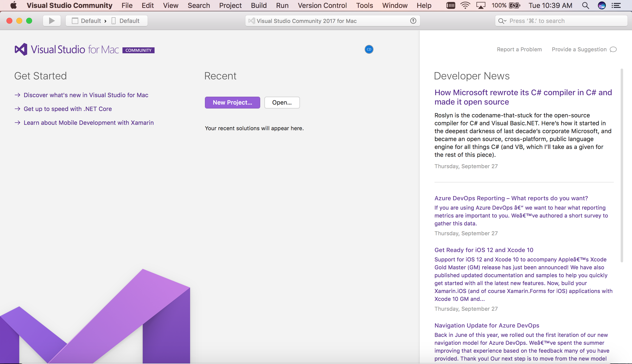Click the Wi-Fi status icon

pos(465,5)
